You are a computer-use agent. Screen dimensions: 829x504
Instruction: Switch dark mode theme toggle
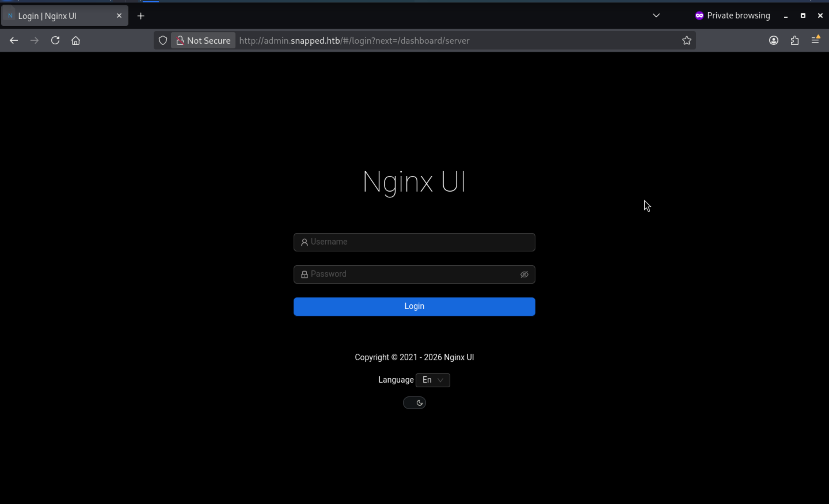(x=414, y=403)
